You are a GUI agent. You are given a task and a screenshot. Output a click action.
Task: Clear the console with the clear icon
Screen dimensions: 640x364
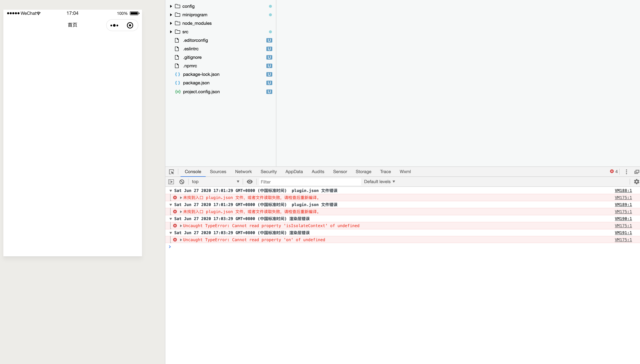[181, 181]
